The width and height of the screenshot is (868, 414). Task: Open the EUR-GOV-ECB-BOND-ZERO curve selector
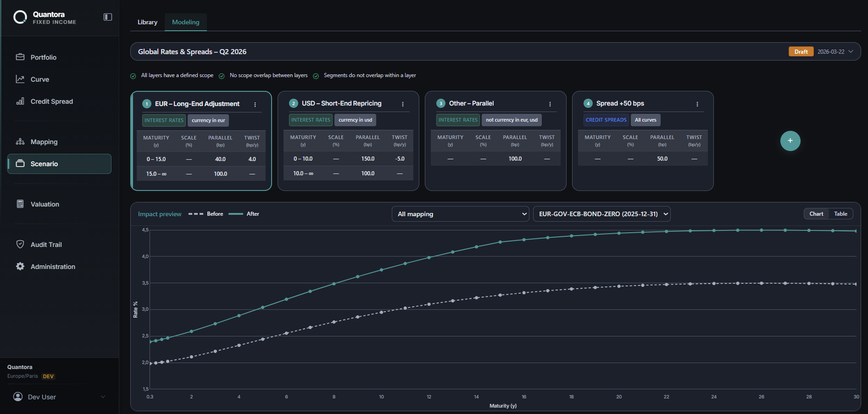pos(601,214)
